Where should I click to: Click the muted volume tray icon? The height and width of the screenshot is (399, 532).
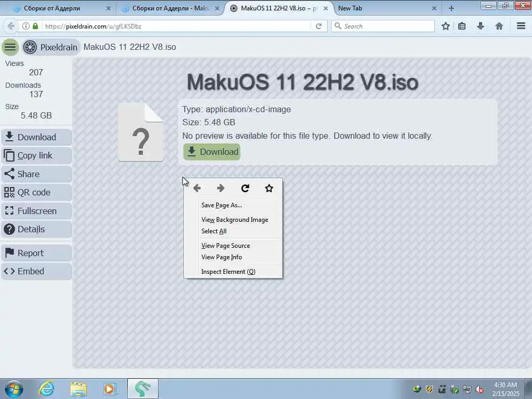click(x=480, y=390)
